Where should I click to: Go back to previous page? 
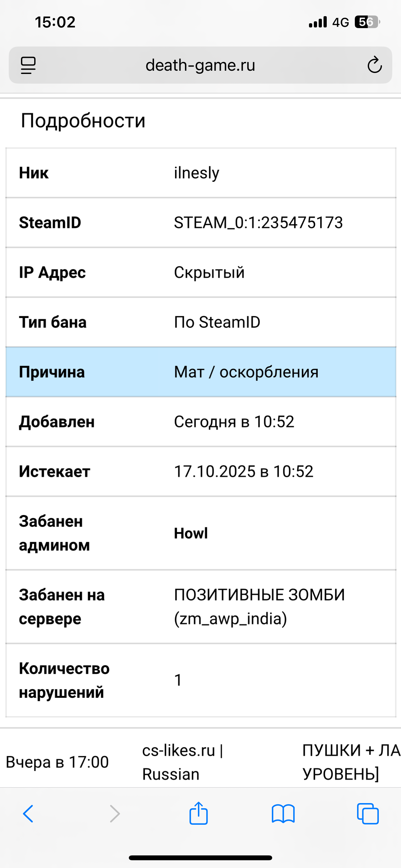pyautogui.click(x=28, y=814)
